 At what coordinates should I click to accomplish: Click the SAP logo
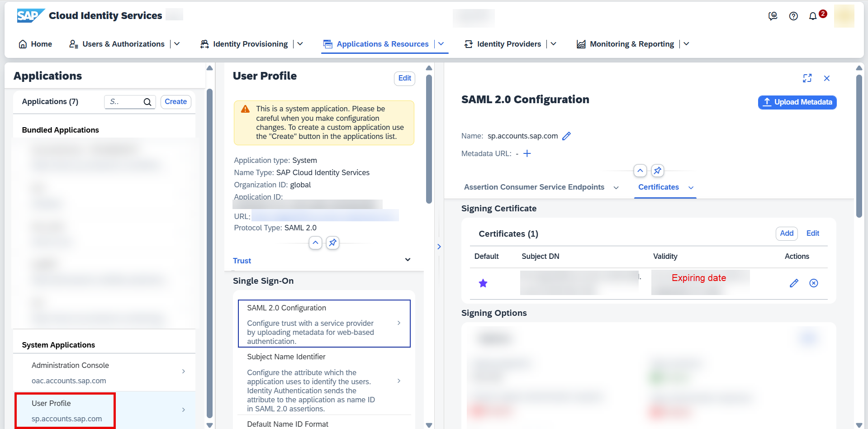pos(31,15)
